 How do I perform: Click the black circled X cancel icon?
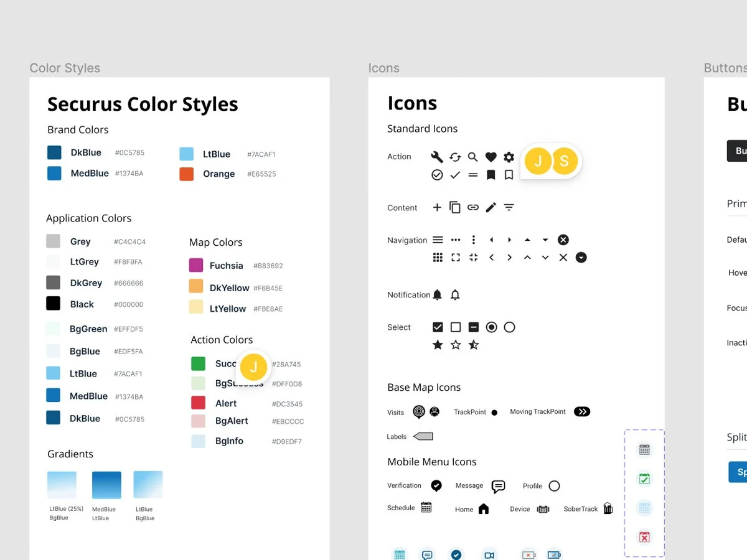click(563, 240)
